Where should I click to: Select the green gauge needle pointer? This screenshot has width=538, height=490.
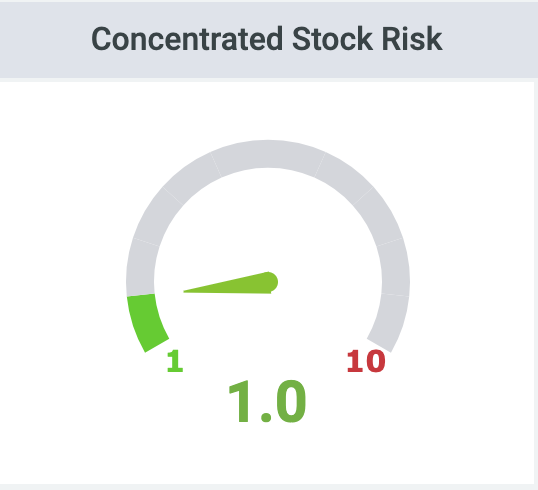point(231,283)
